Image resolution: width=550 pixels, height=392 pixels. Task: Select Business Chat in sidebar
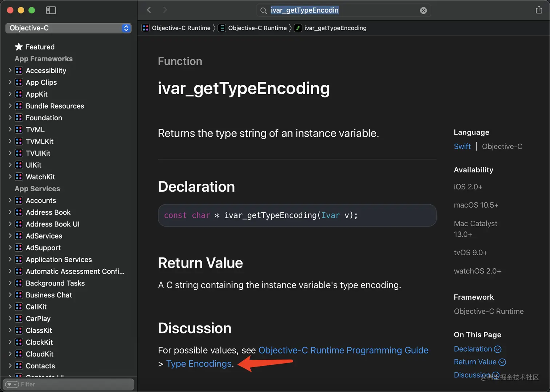49,295
